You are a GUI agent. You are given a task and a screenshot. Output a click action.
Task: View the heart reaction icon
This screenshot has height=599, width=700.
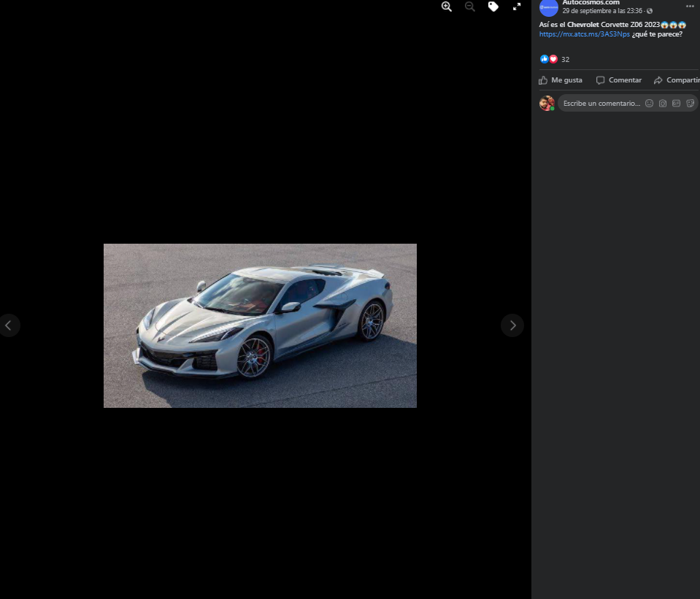553,59
